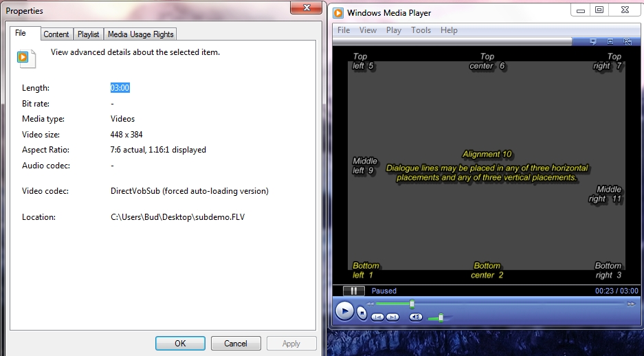Click the DirectVobSub video codec value
This screenshot has height=356, width=644.
click(x=189, y=191)
